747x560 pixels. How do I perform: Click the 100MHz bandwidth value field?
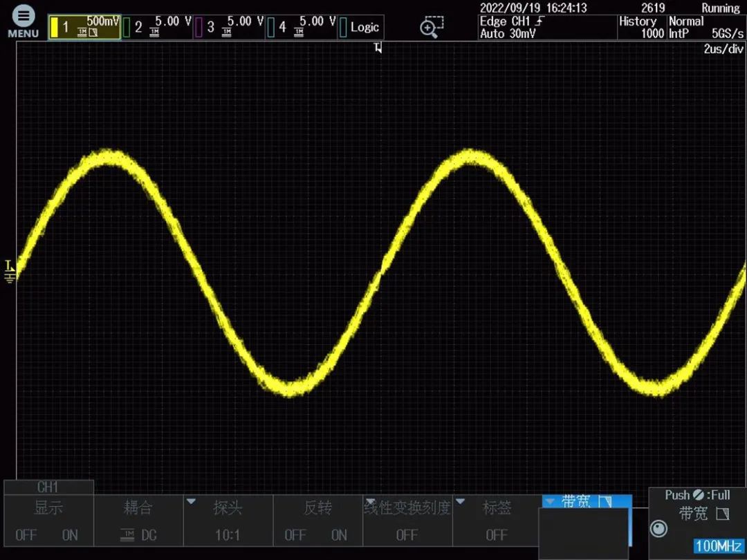(x=718, y=545)
